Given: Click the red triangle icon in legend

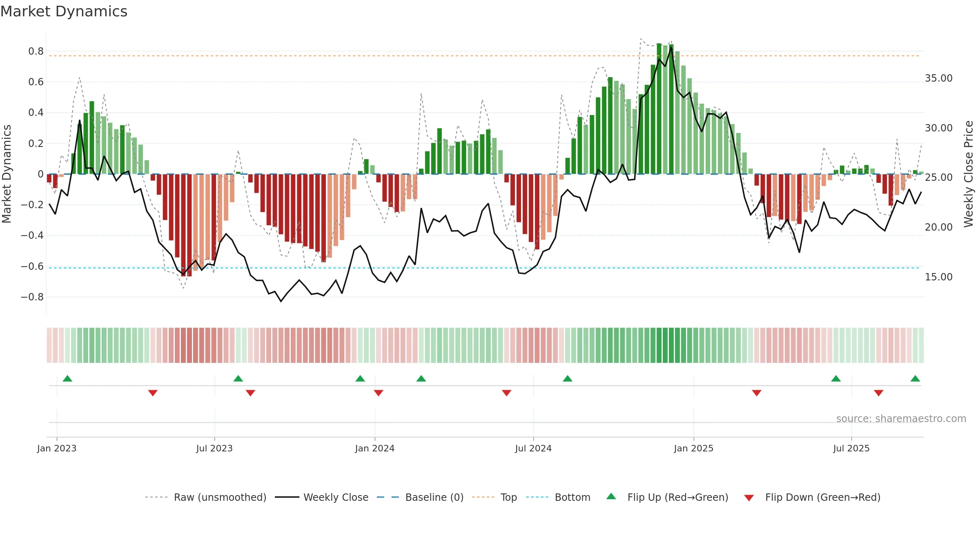Looking at the screenshot, I should 749,498.
